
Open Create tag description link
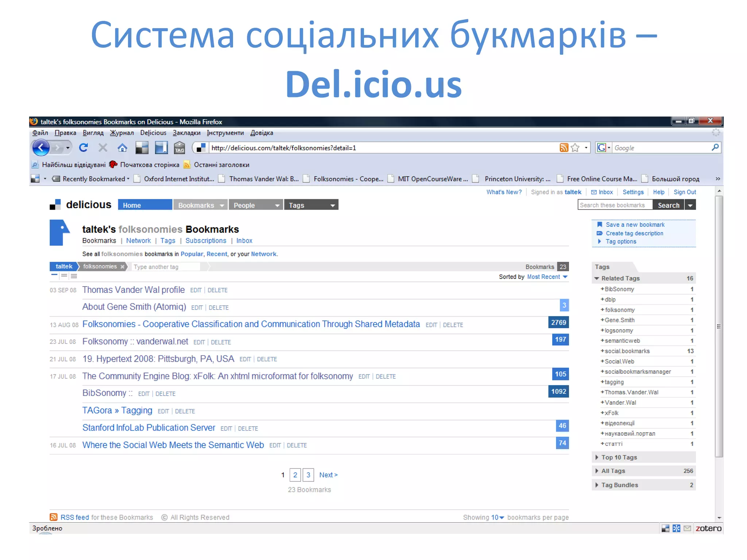(x=634, y=233)
